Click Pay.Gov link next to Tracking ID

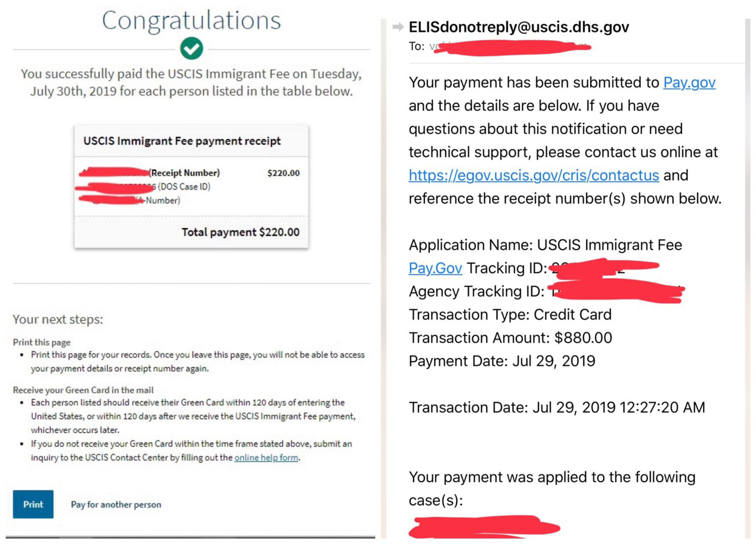pos(435,268)
